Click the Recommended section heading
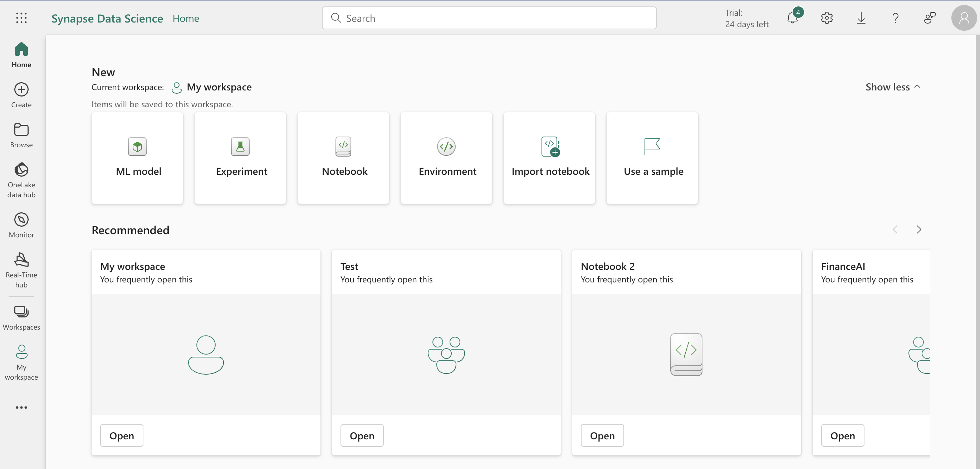Screen dimensions: 980x469 (x=131, y=230)
